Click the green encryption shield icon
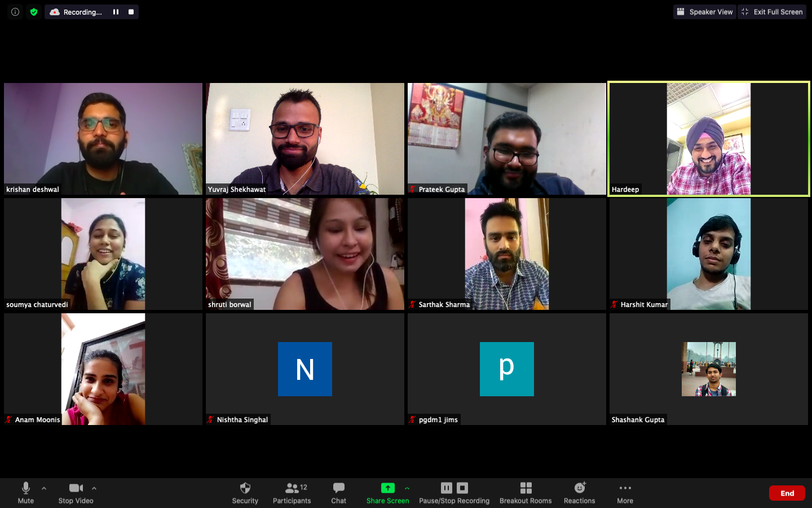Viewport: 812px width, 508px height. coord(34,12)
